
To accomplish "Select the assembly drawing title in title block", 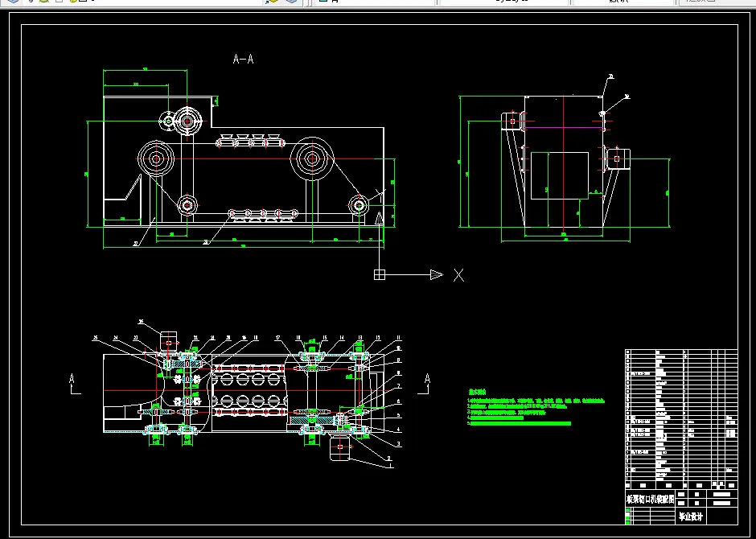I will (650, 500).
